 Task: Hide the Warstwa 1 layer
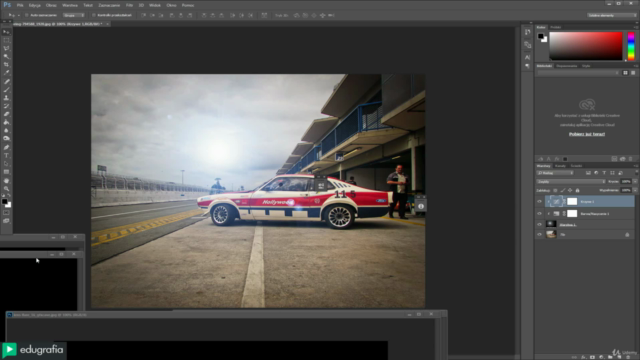click(539, 224)
